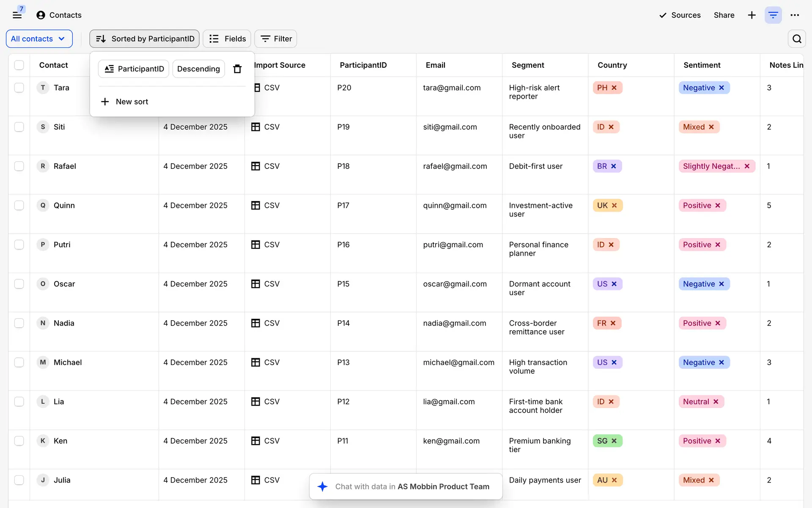Select the checkbox for Tara's row

coord(19,88)
